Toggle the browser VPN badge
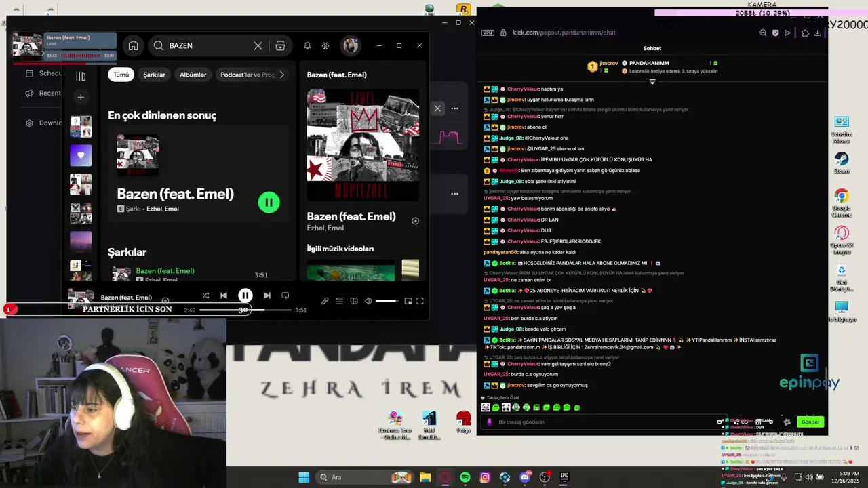The height and width of the screenshot is (488, 868). point(488,33)
